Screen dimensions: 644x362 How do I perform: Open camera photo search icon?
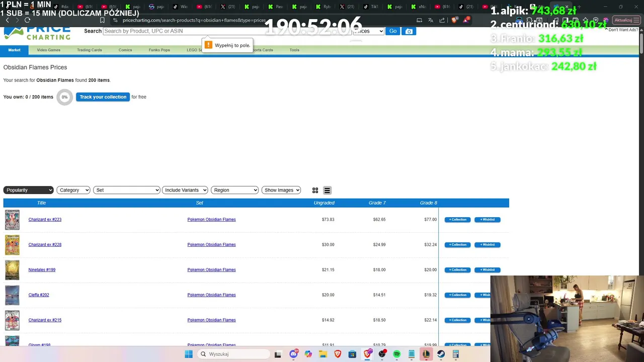[409, 31]
